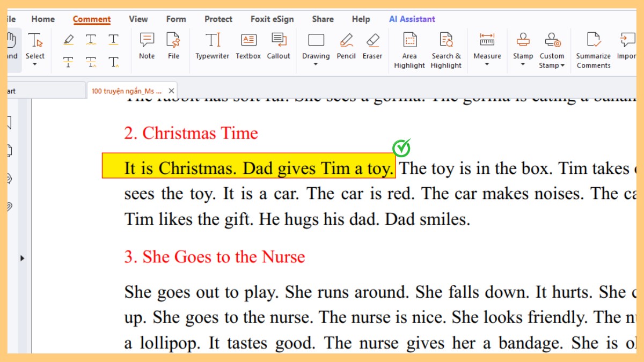Open the Drawing shapes dropdown

pyautogui.click(x=316, y=65)
